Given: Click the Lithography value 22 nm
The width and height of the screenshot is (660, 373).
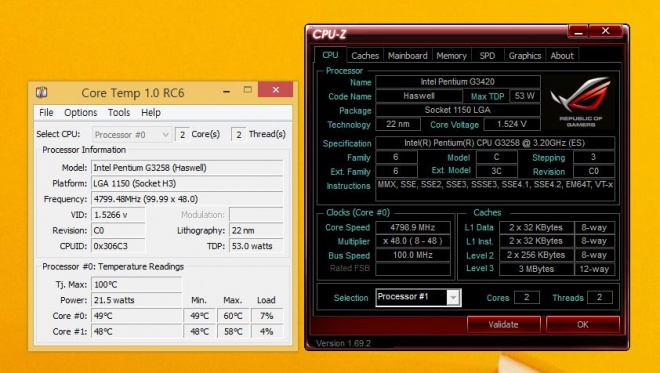Looking at the screenshot, I should click(x=256, y=230).
